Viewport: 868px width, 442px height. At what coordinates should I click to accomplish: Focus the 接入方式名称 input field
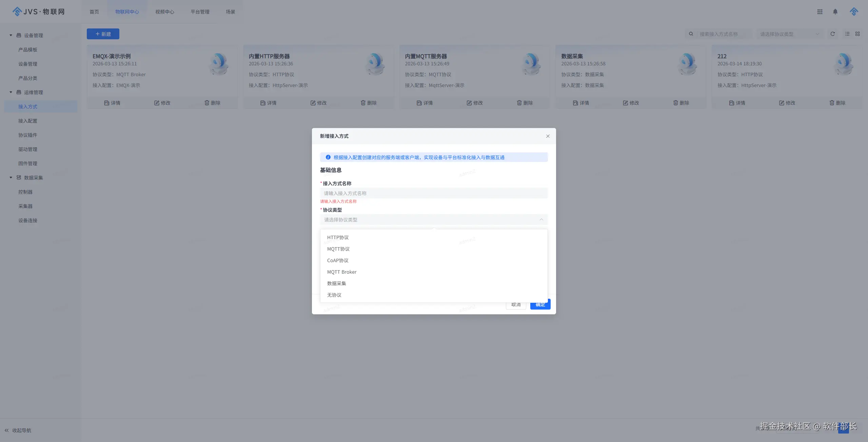(433, 193)
